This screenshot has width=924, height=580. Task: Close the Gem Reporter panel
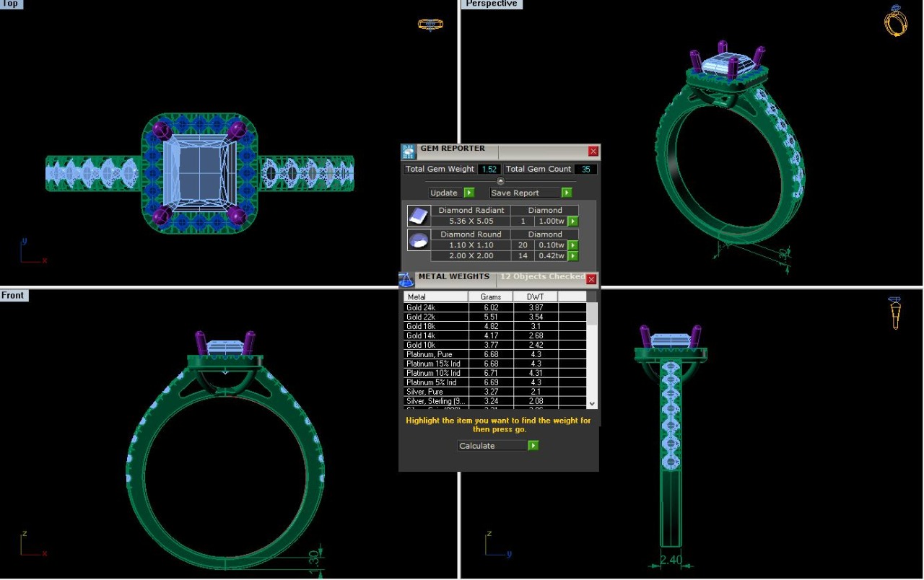coord(593,151)
